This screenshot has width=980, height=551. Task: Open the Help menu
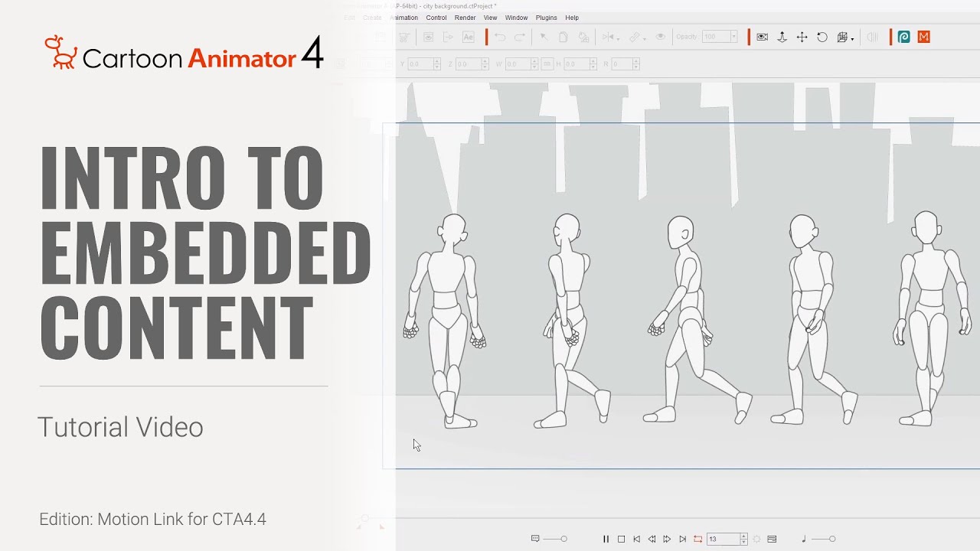tap(572, 18)
